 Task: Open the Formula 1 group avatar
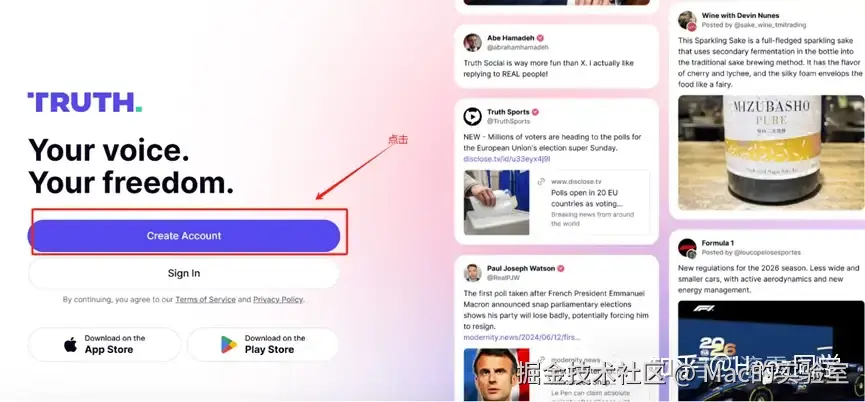click(687, 248)
